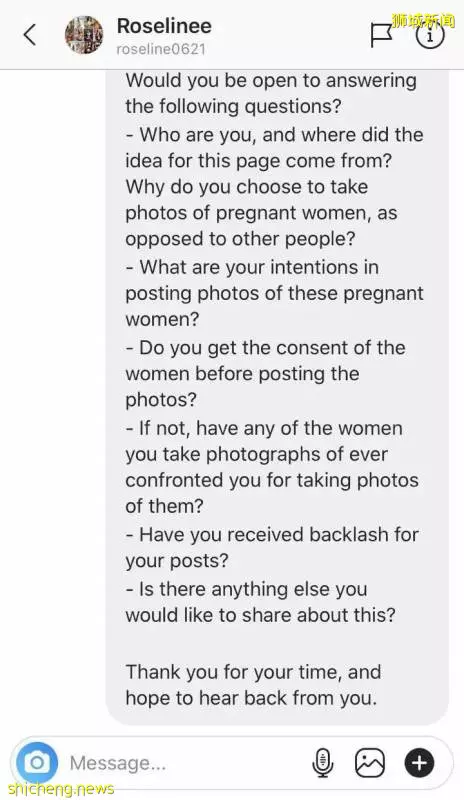Click the roseline0621 username
Screen dimensions: 464x800
[161, 49]
